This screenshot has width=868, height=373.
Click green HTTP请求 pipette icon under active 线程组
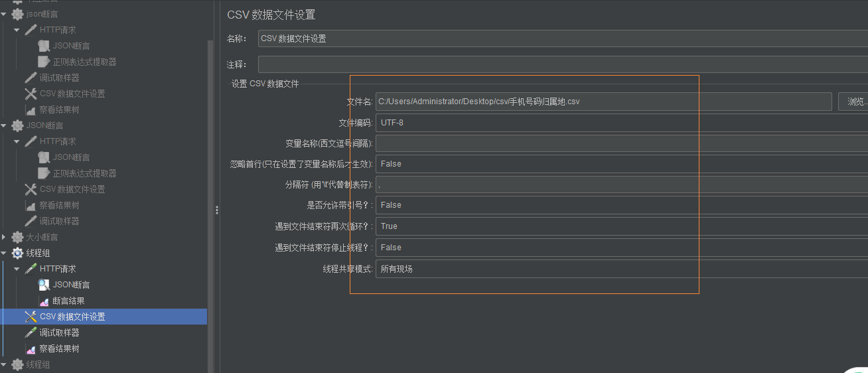pos(31,269)
